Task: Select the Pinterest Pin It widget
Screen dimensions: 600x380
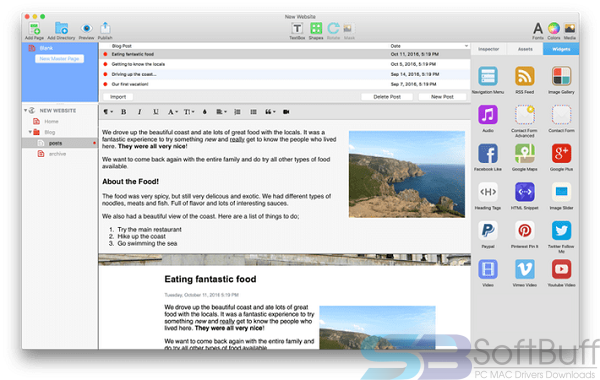Action: point(525,230)
